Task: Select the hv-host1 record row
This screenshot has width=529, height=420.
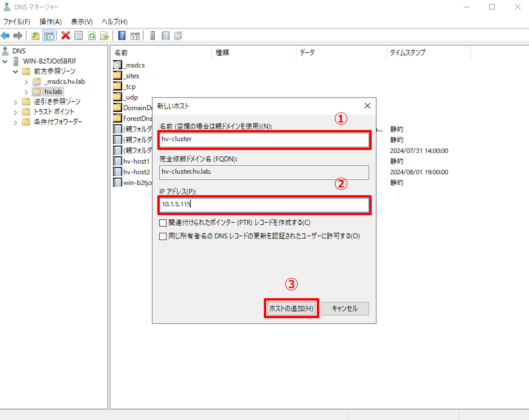Action: [132, 161]
